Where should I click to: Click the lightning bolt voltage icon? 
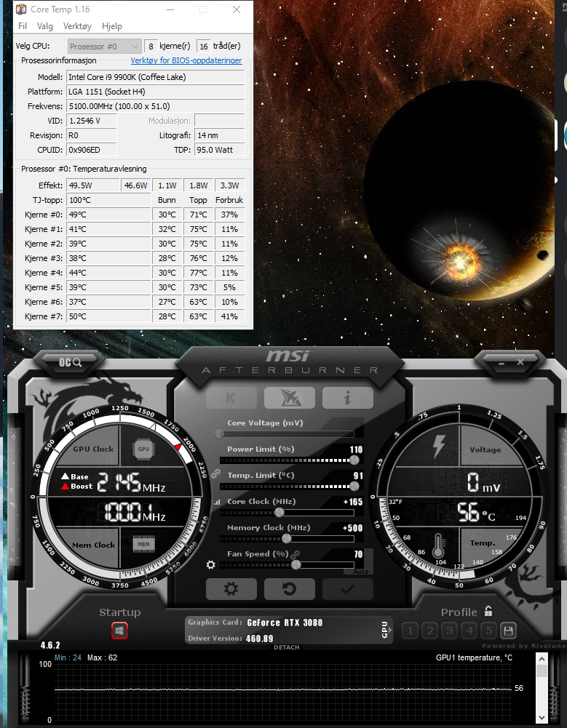[439, 447]
